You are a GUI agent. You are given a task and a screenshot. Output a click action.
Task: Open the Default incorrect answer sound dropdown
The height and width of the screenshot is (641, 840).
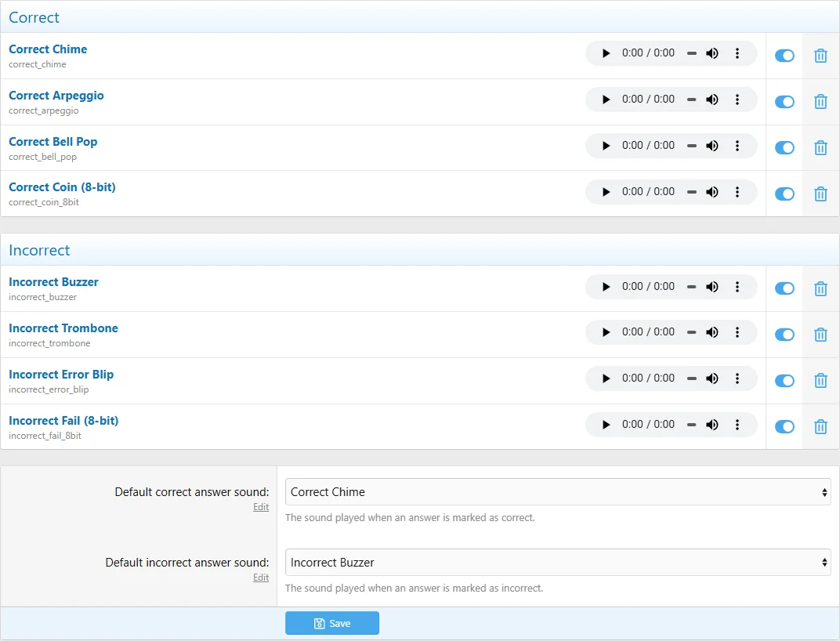558,562
